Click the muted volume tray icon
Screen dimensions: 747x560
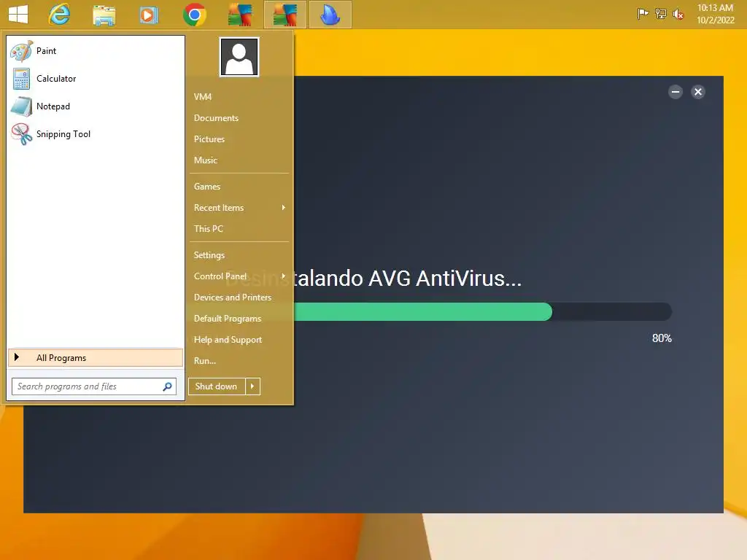tap(678, 15)
